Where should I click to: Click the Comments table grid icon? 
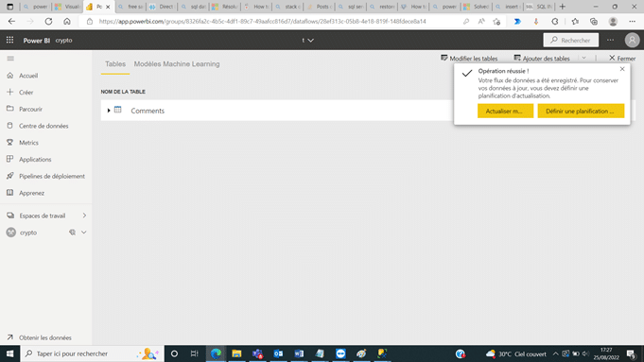tap(118, 110)
